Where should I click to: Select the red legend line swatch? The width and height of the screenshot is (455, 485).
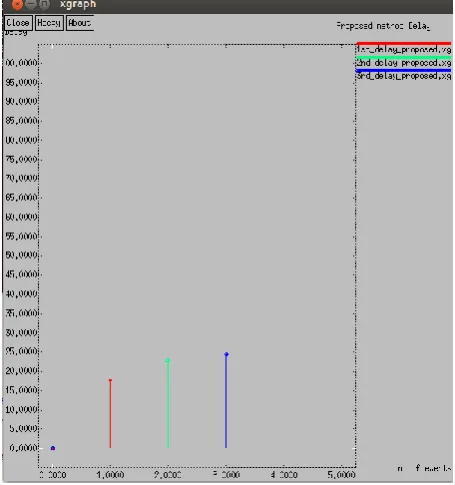pyautogui.click(x=403, y=43)
